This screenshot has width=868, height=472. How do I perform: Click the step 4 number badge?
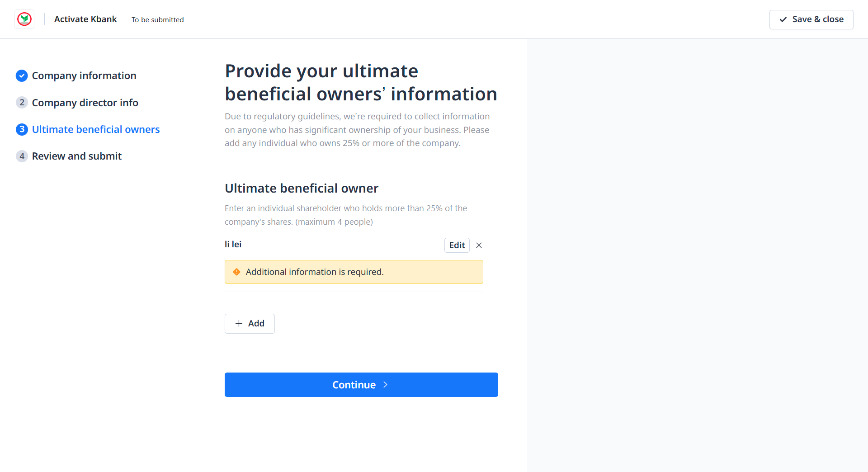pos(22,156)
